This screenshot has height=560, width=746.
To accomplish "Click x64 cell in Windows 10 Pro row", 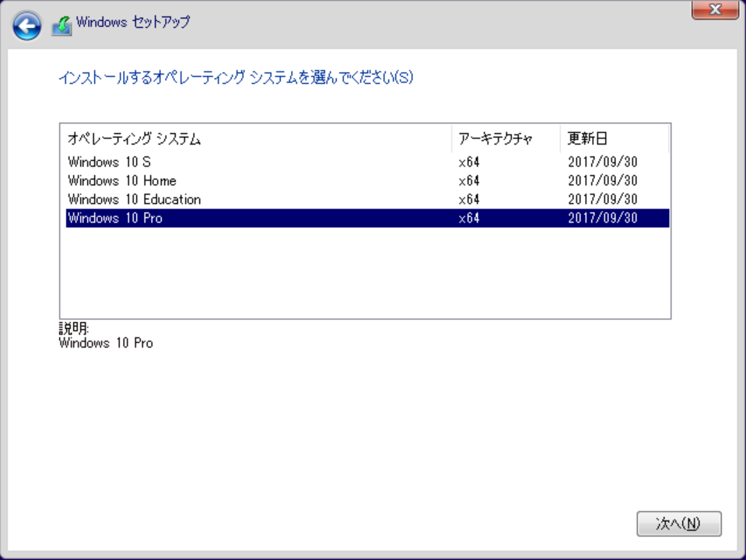I will click(469, 219).
